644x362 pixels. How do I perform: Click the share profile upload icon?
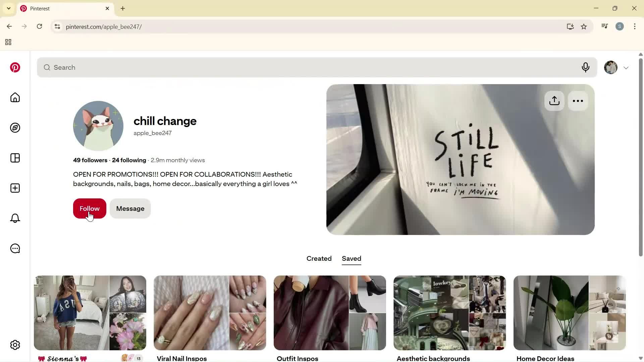point(554,101)
